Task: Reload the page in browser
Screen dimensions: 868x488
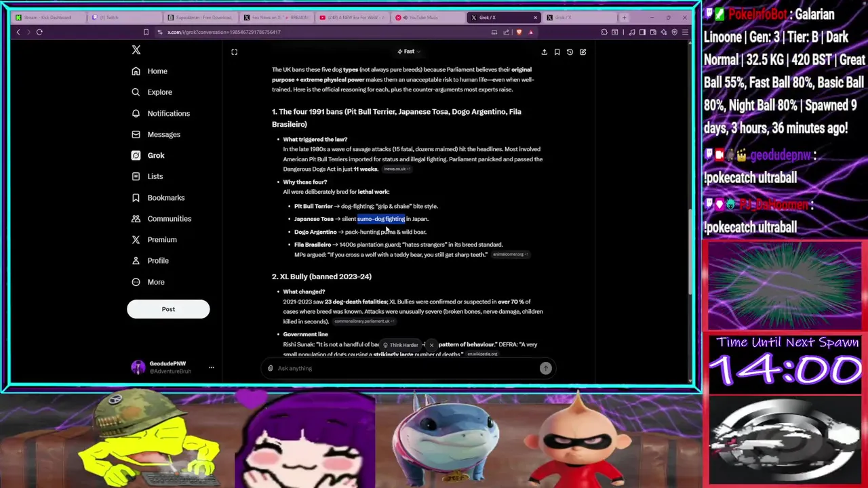Action: click(39, 32)
